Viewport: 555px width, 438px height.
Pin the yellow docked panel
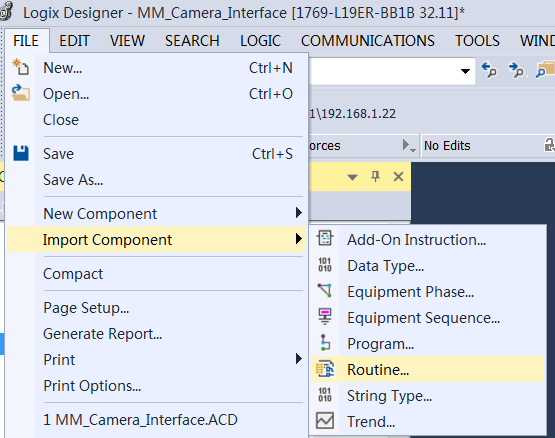pyautogui.click(x=376, y=176)
